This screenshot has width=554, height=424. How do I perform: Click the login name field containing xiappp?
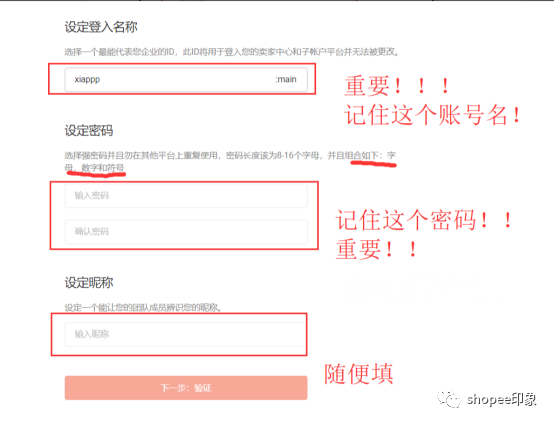(x=186, y=80)
